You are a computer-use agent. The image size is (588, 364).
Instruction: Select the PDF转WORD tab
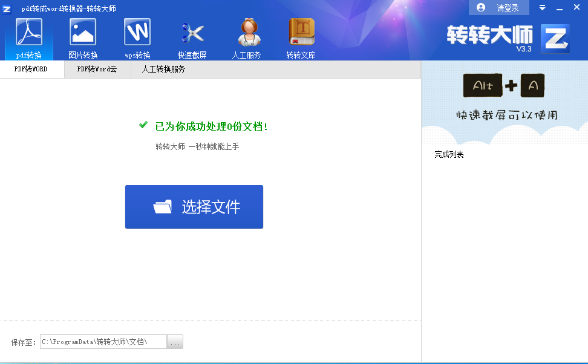[x=31, y=70]
